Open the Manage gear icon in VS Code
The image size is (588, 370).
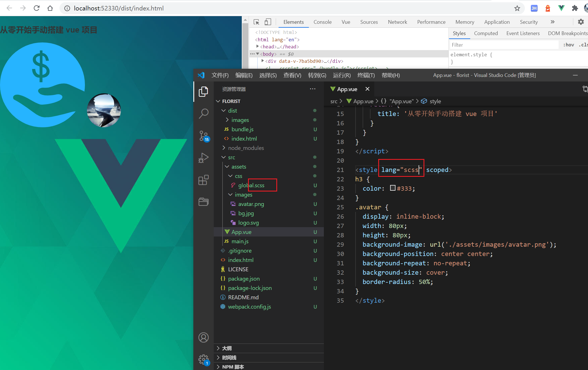point(204,360)
